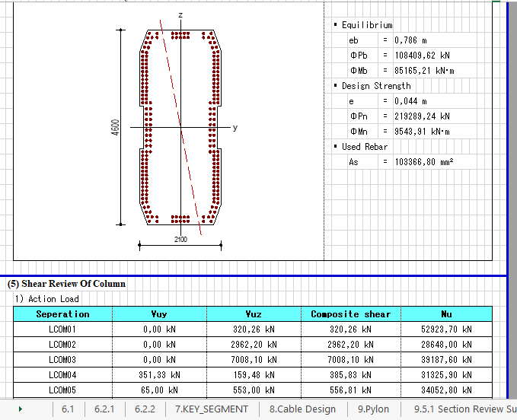Go to the 7.KEY_SEGMENT sheet
This screenshot has width=517, height=420.
point(212,409)
